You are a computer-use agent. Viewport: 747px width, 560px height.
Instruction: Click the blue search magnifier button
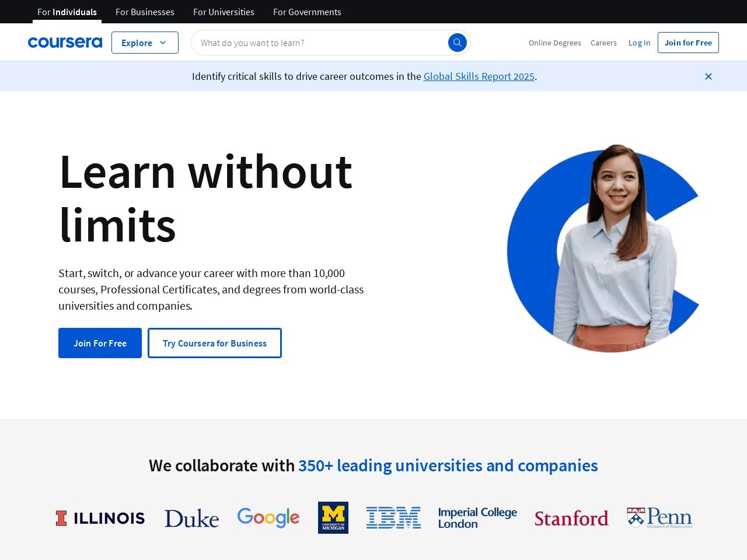458,43
